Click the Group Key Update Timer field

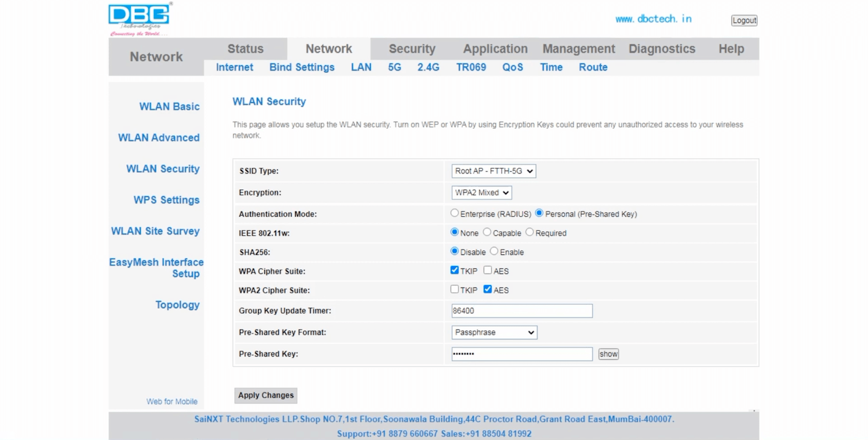point(521,311)
